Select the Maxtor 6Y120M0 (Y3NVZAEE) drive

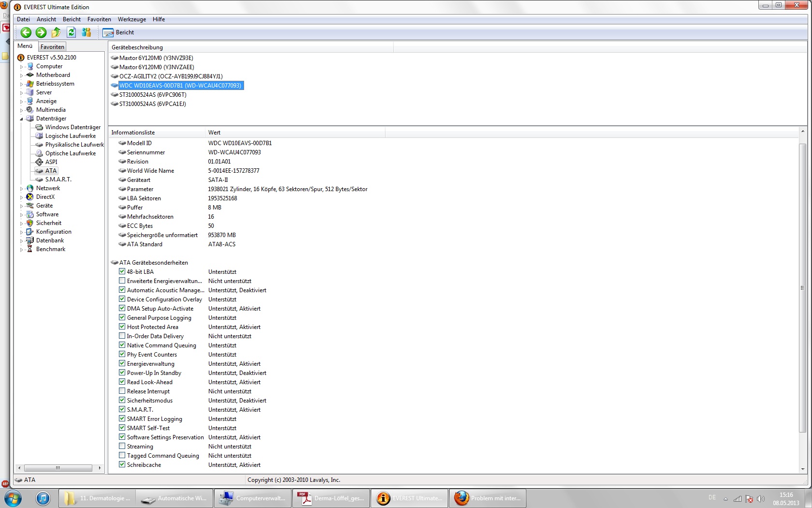tap(157, 67)
